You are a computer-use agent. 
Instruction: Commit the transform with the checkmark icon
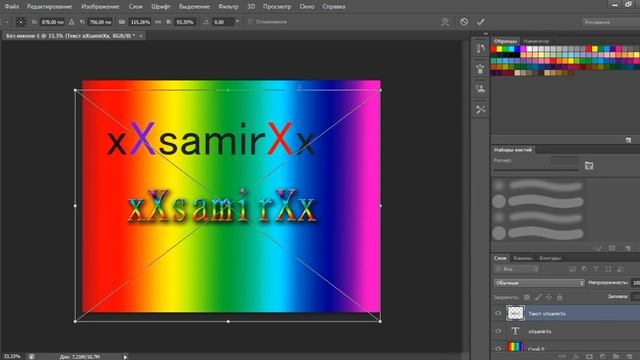(480, 22)
